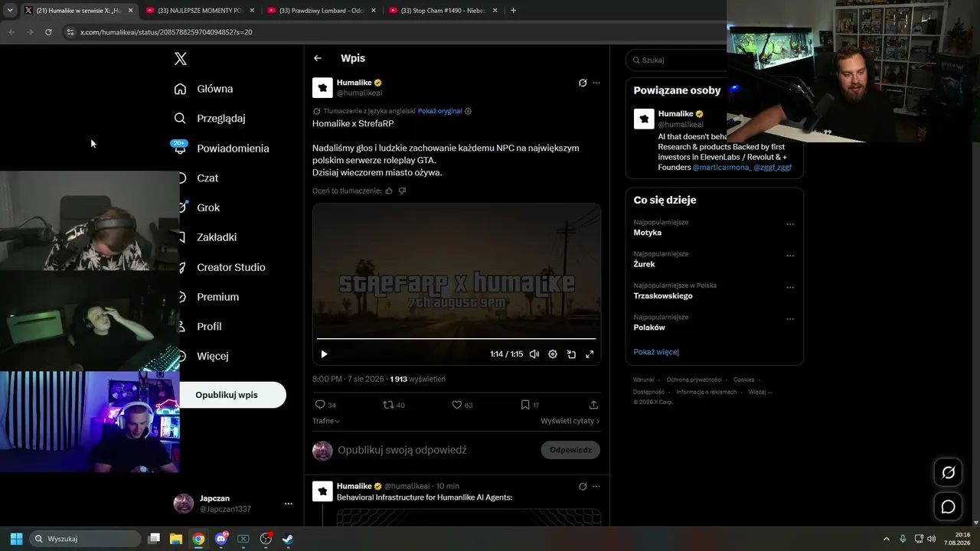Image resolution: width=980 pixels, height=551 pixels.
Task: Like the post with 63 likes
Action: 462,405
